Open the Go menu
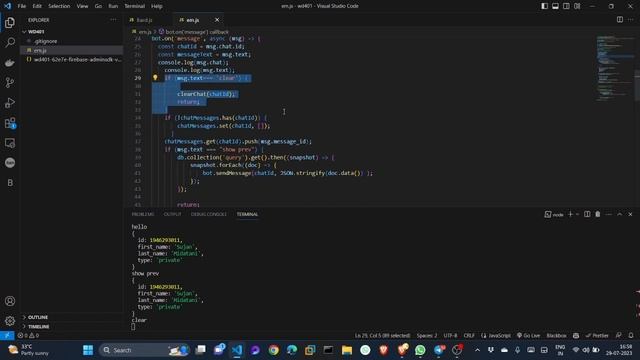Image resolution: width=640 pixels, height=360 pixels. coord(98,6)
